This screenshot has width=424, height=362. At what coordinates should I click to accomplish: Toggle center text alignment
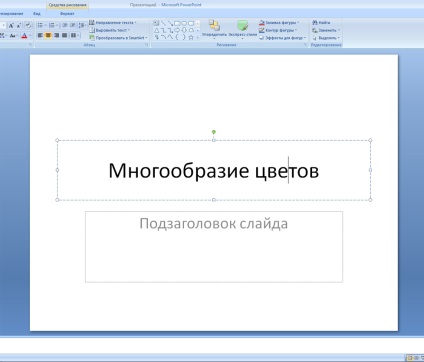coord(48,35)
